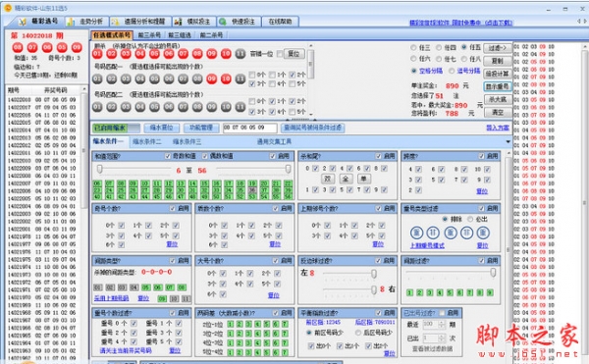The width and height of the screenshot is (589, 364).
Task: Expand the dropdown arrow right of 通用交集工具
Action: tap(509, 141)
